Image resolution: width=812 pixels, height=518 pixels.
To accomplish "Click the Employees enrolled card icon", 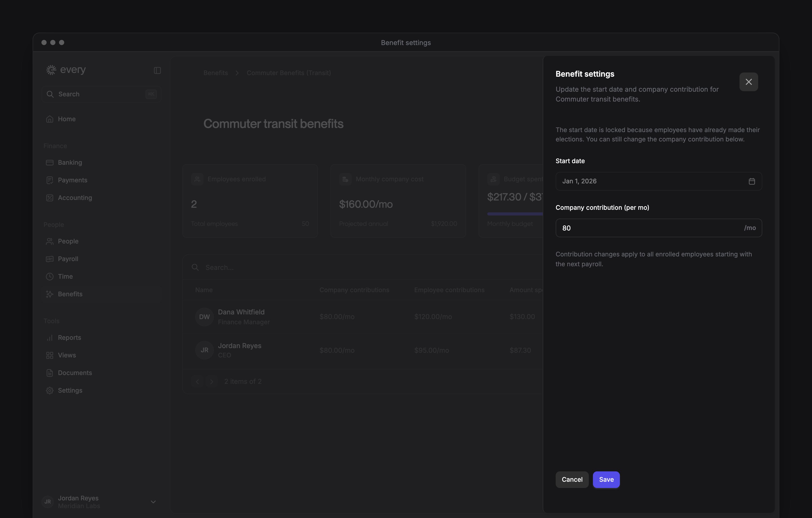I will pyautogui.click(x=197, y=179).
